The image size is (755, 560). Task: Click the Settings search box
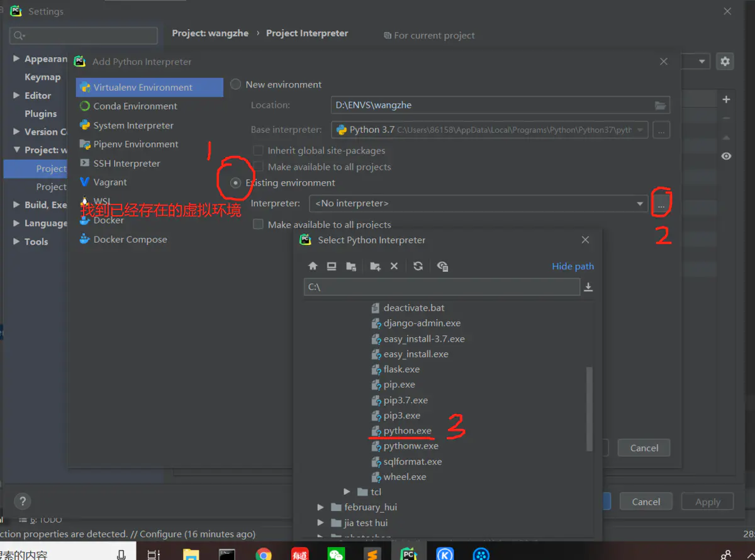tap(84, 35)
